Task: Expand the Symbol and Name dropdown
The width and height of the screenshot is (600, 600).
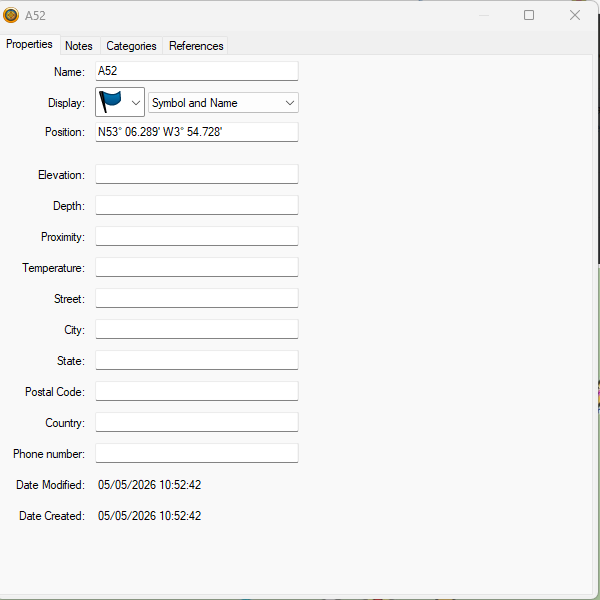Action: (x=223, y=103)
